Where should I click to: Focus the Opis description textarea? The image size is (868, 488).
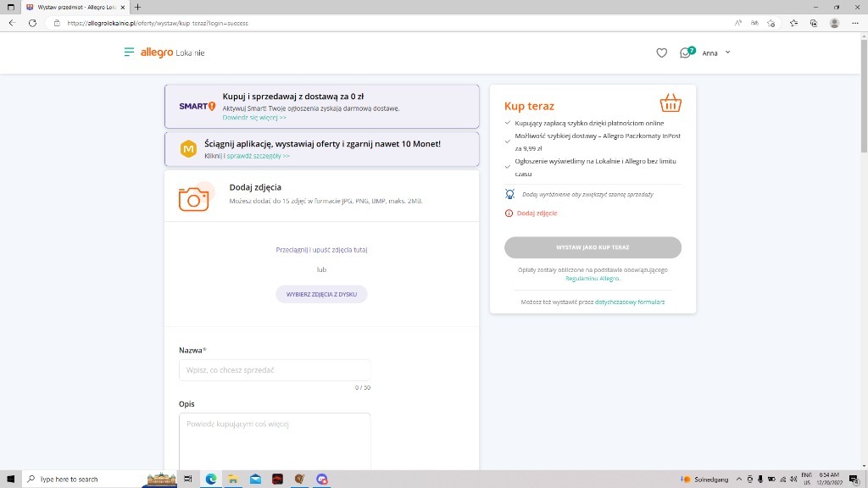275,441
